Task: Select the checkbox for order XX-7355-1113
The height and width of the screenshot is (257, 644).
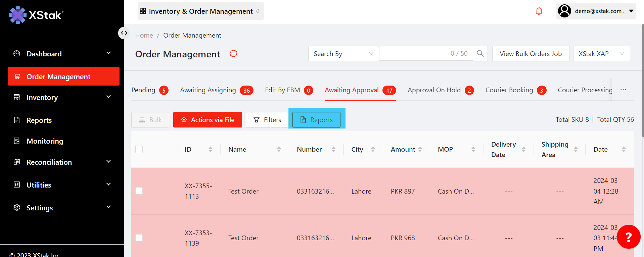Action: coord(139,191)
